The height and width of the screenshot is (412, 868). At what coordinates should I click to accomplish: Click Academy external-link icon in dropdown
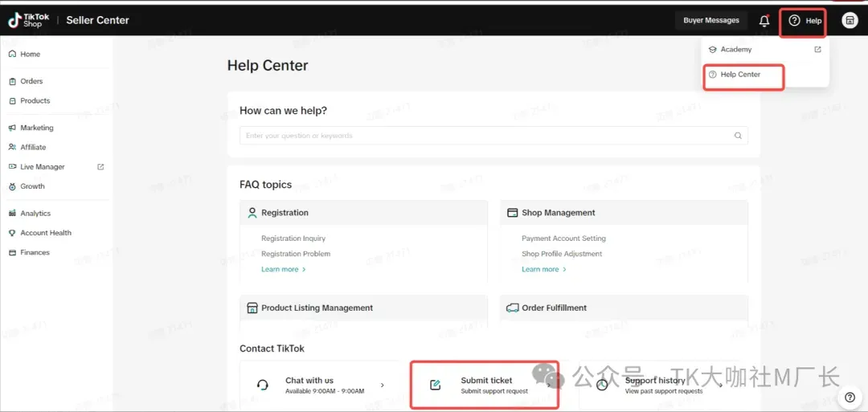click(817, 49)
